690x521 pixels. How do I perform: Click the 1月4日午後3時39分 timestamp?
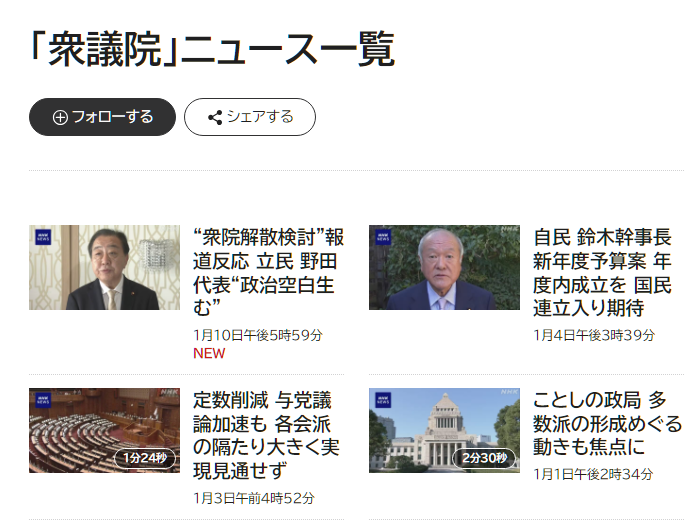[594, 335]
